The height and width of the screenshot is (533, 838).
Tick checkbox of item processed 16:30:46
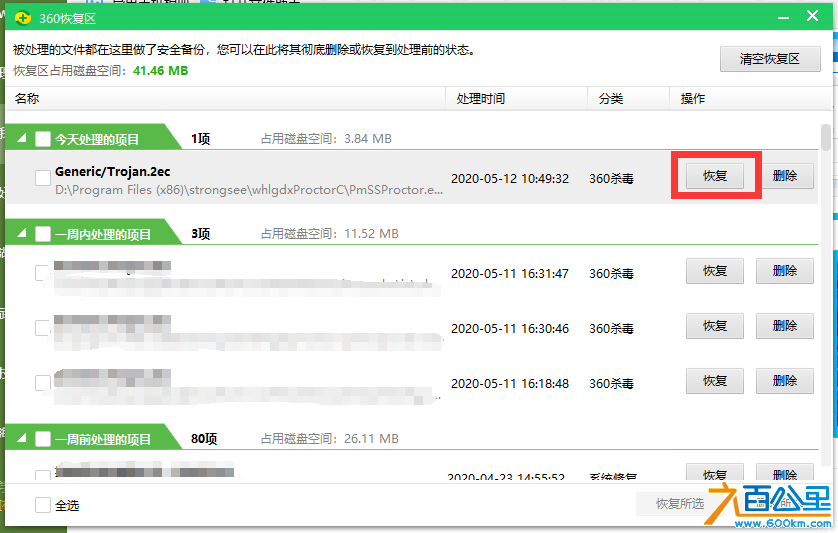tap(43, 328)
